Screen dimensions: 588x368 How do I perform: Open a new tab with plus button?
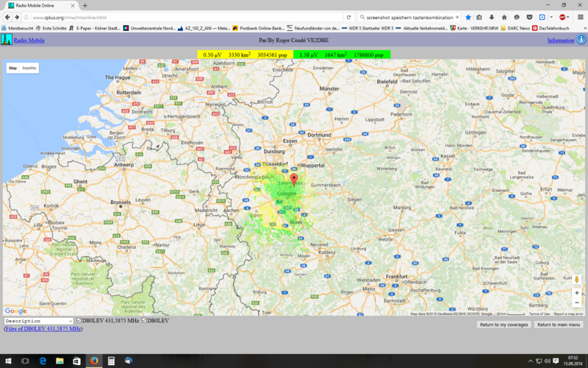(x=85, y=6)
